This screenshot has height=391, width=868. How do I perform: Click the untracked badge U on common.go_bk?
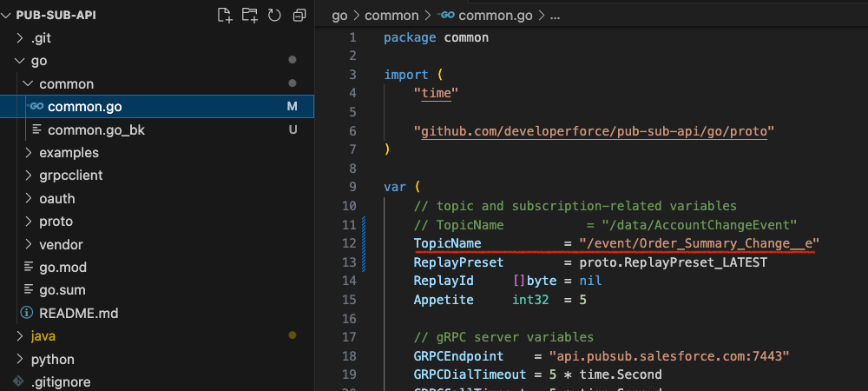coord(293,130)
